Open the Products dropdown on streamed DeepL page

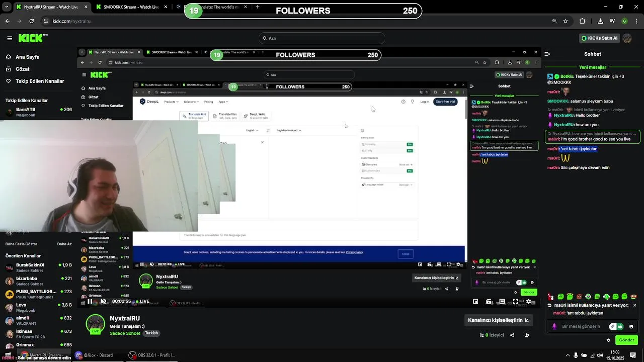coord(171,102)
